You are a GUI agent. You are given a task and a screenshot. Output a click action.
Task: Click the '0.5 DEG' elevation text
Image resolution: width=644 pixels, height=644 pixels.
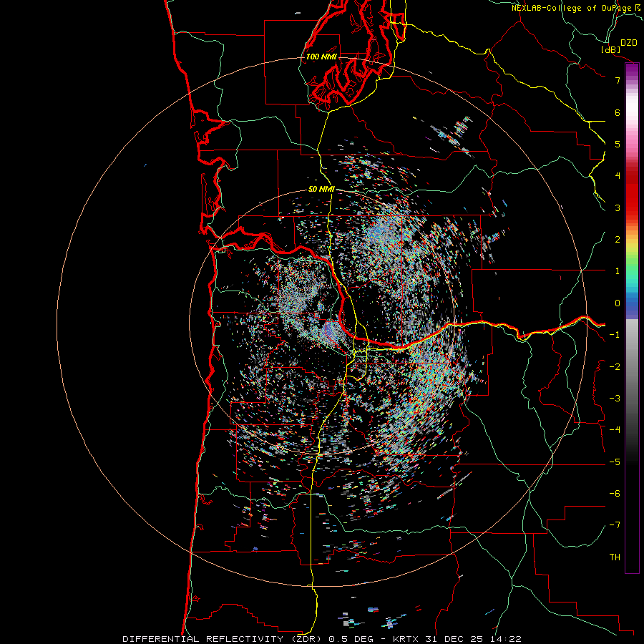tap(351, 639)
